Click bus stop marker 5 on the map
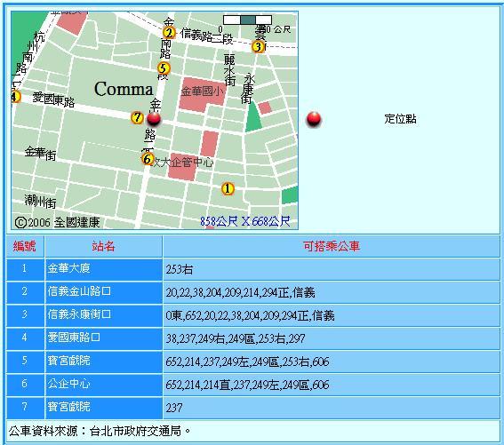 click(164, 68)
